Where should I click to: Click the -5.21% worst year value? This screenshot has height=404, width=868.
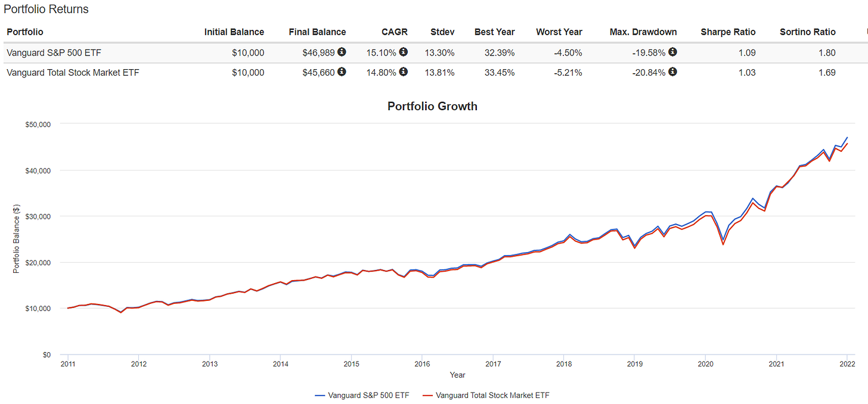point(568,72)
